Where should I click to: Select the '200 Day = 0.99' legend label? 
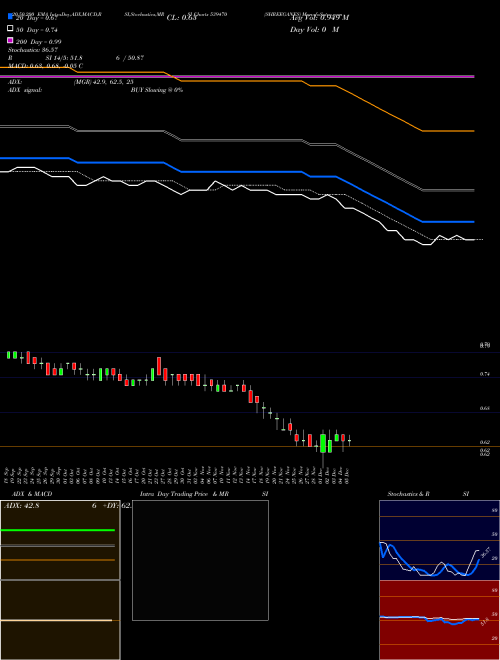pos(38,42)
